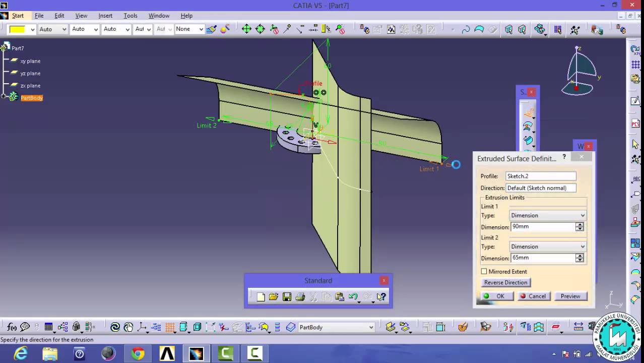Click the What's This help icon
The height and width of the screenshot is (363, 644).
(381, 297)
